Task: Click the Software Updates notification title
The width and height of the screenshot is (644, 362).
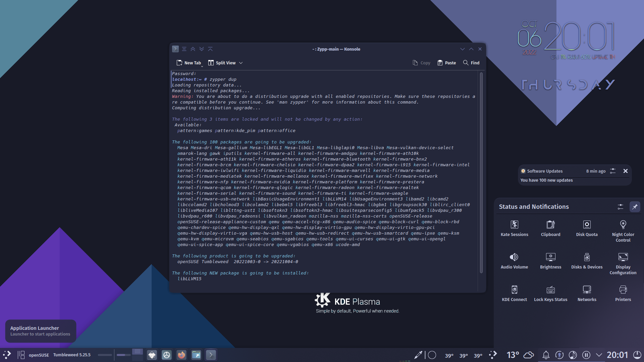Action: tap(545, 171)
